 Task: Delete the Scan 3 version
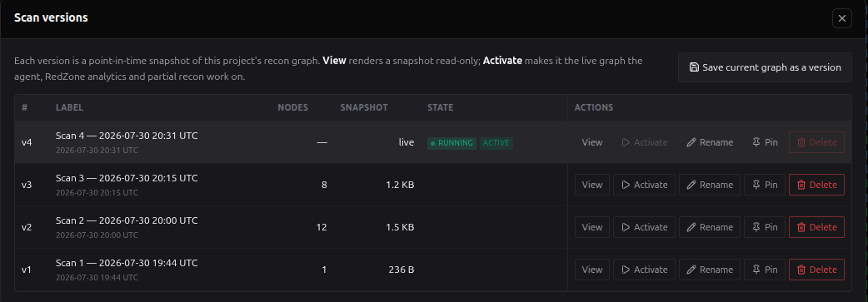click(x=816, y=185)
